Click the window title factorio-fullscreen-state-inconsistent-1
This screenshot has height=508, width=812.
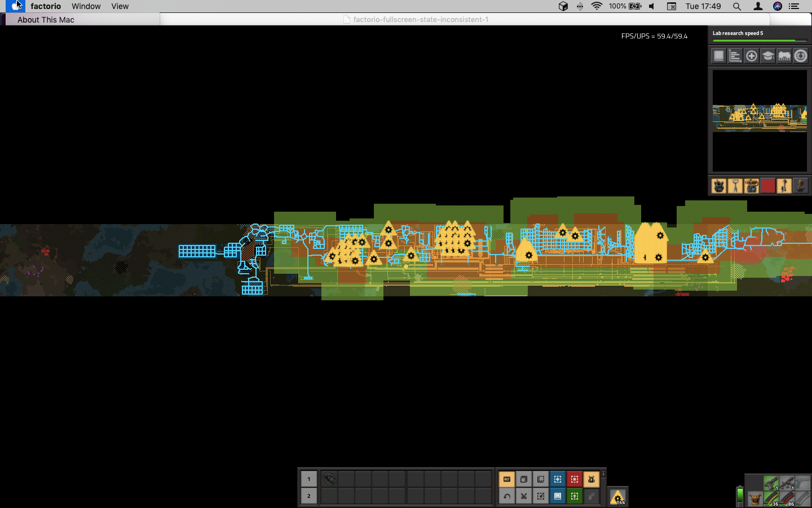(x=421, y=19)
